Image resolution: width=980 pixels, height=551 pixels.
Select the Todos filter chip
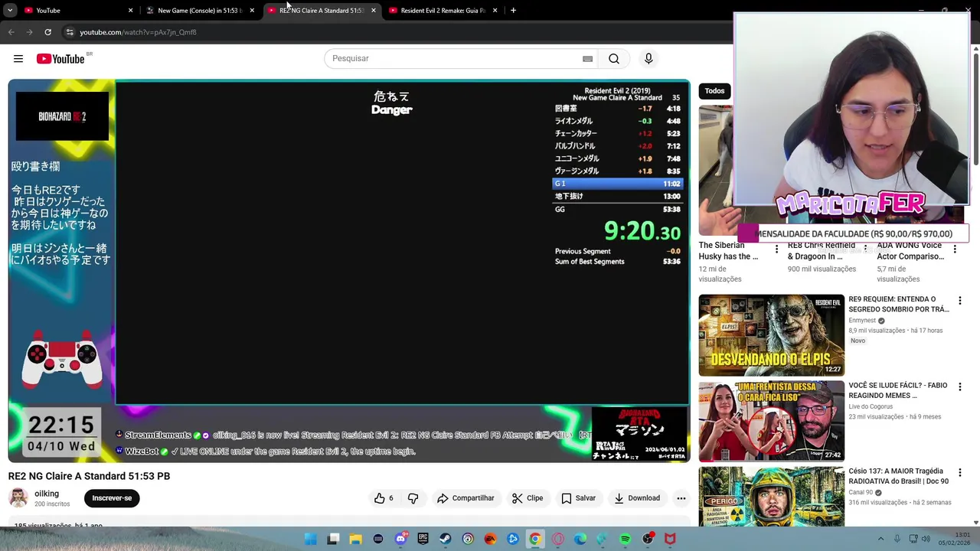click(714, 91)
